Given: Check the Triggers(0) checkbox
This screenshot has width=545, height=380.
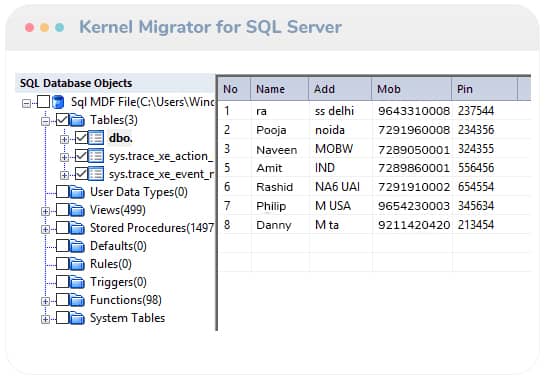Looking at the screenshot, I should (62, 282).
